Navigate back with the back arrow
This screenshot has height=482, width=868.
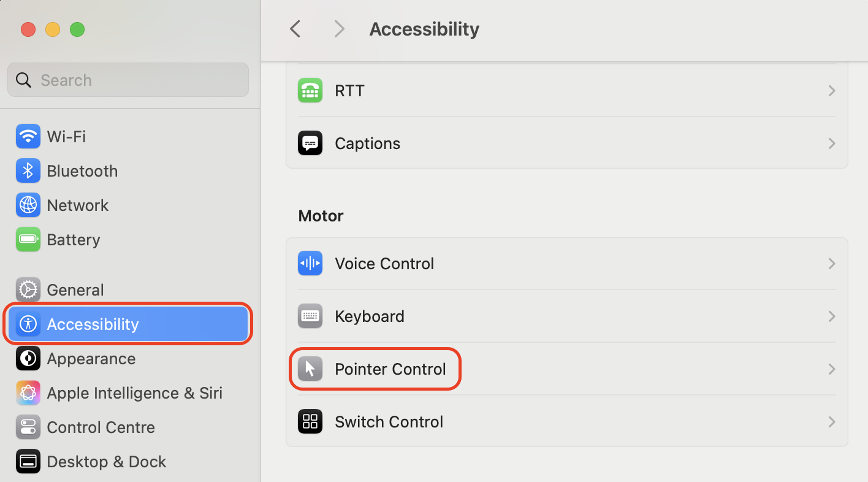[x=295, y=28]
